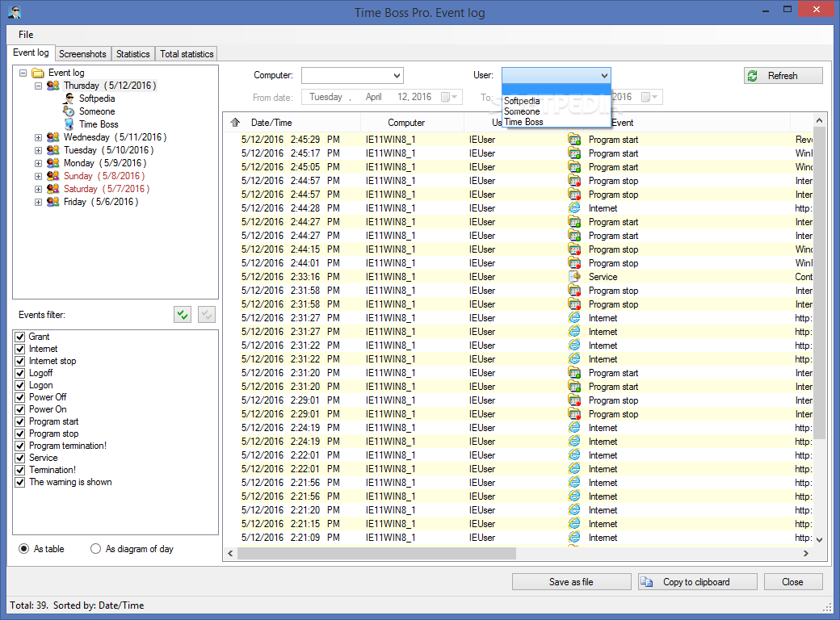840x620 pixels.
Task: Toggle the Service checkbox
Action: tap(20, 458)
